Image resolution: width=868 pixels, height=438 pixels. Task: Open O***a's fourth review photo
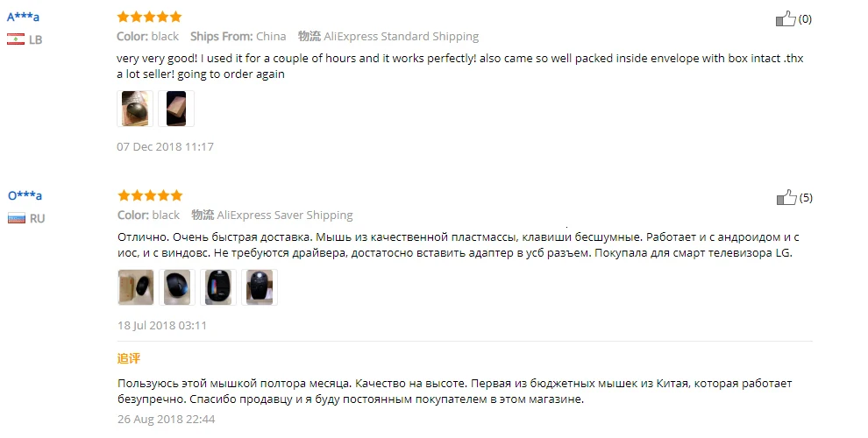pyautogui.click(x=260, y=287)
